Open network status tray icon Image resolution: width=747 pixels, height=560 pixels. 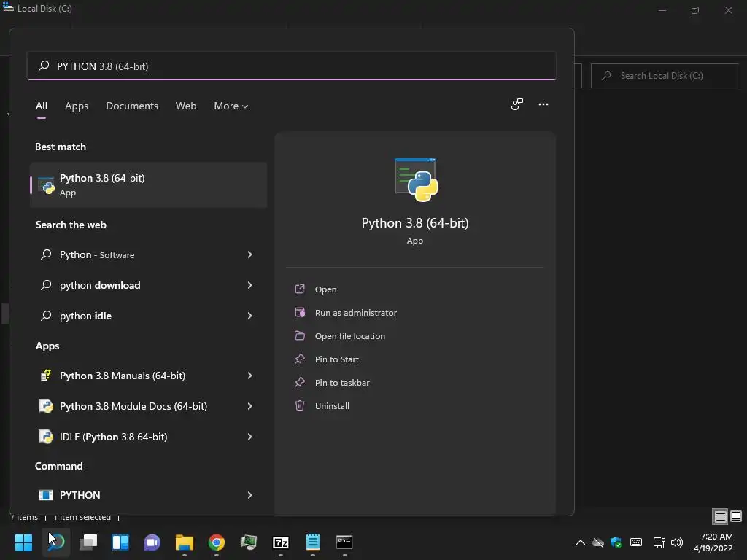659,542
